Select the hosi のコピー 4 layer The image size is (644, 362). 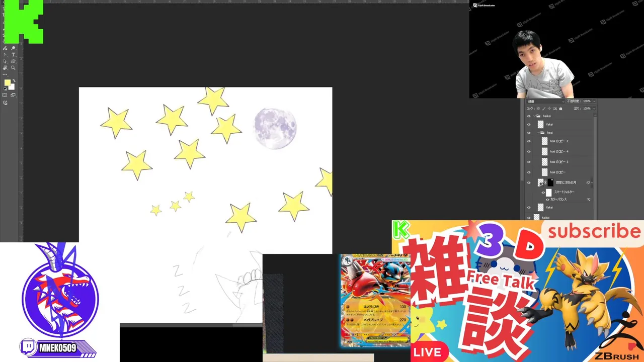559,151
